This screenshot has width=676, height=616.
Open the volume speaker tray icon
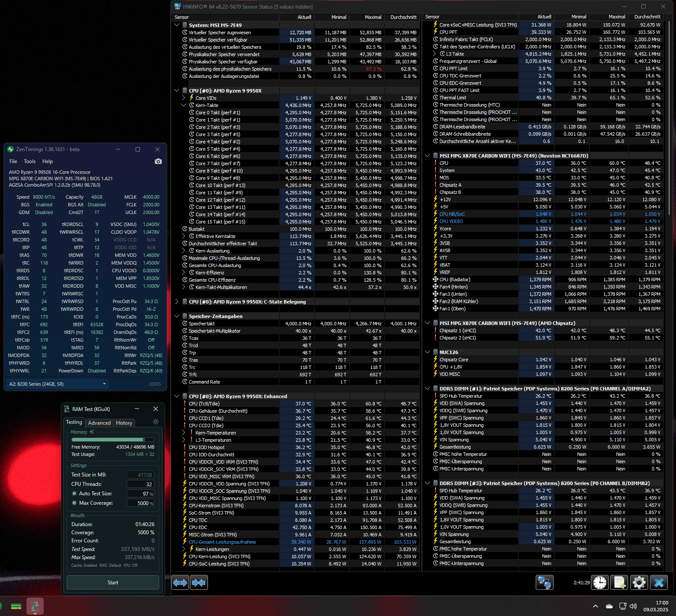[x=633, y=606]
